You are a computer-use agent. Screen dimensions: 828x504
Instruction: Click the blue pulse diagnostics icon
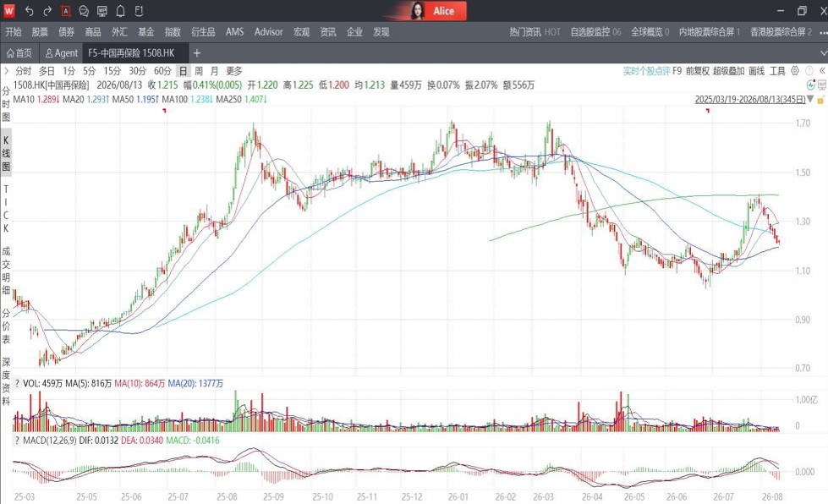coord(810,85)
